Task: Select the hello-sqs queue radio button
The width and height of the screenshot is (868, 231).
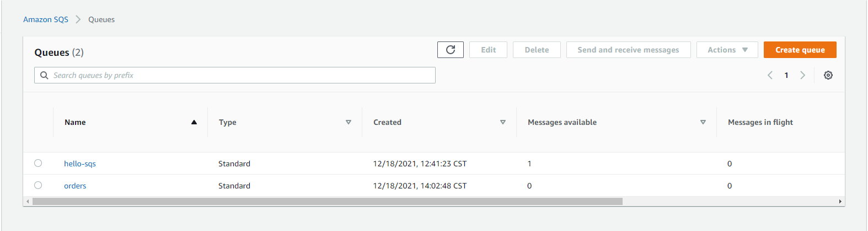Action: coord(38,163)
